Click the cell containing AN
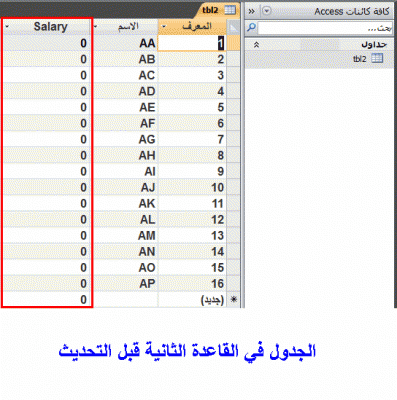The height and width of the screenshot is (400, 397). point(125,251)
